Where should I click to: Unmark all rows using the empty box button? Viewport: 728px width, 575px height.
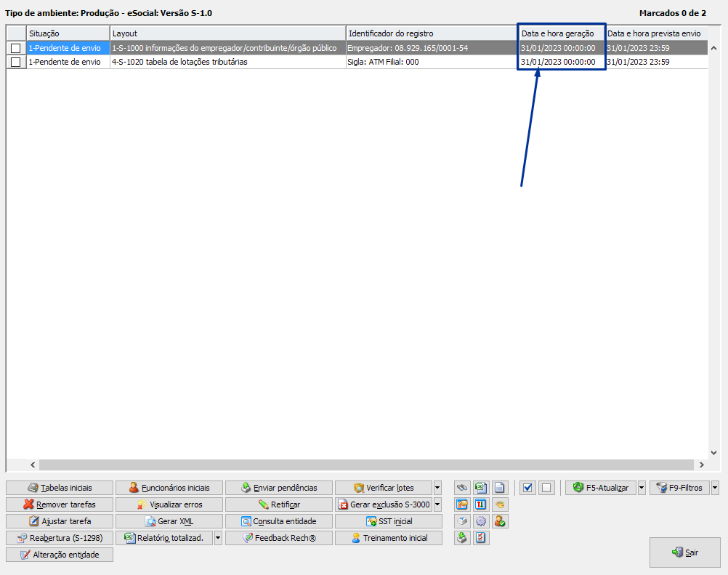tap(546, 488)
